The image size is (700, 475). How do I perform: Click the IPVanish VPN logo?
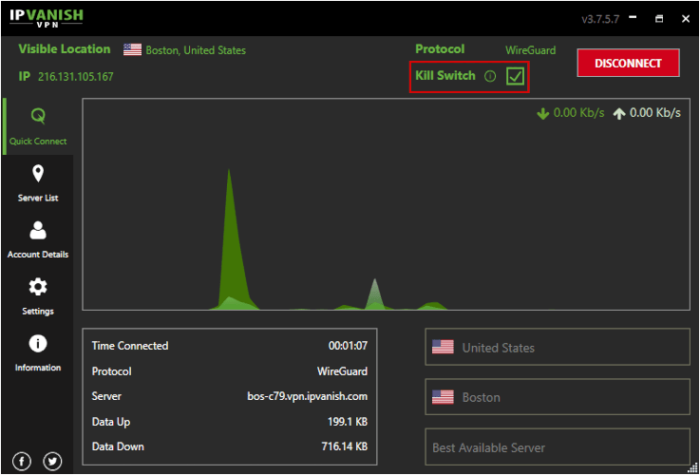click(46, 17)
